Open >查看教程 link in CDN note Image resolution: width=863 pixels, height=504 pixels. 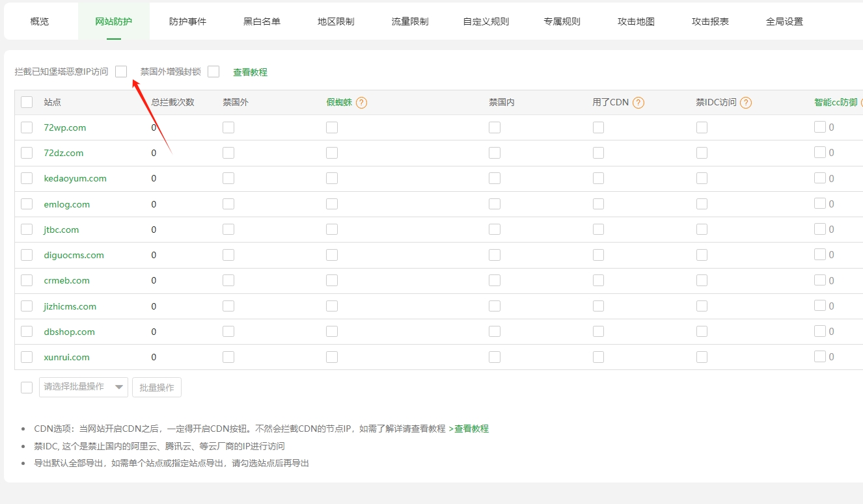[x=469, y=429]
